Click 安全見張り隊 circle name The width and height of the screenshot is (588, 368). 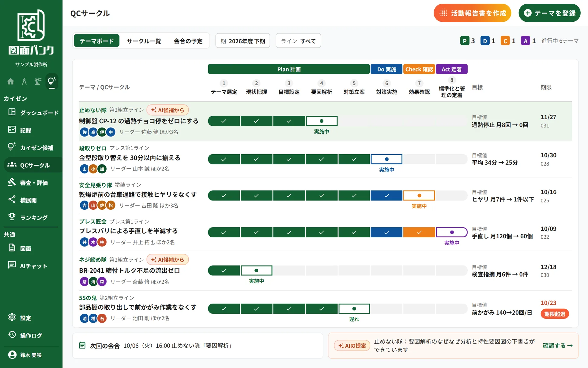(x=96, y=185)
